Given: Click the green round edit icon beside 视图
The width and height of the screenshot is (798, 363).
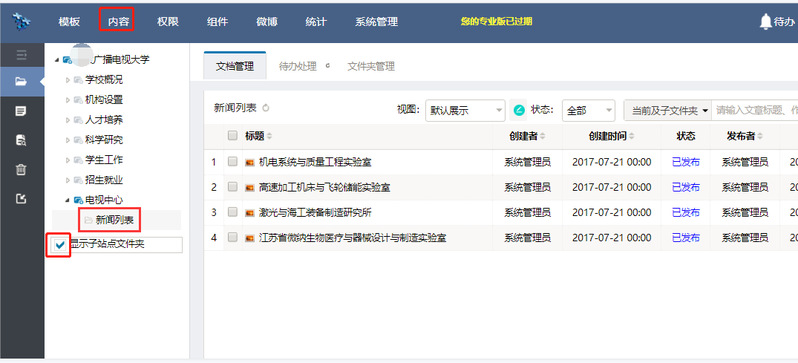Looking at the screenshot, I should (519, 110).
